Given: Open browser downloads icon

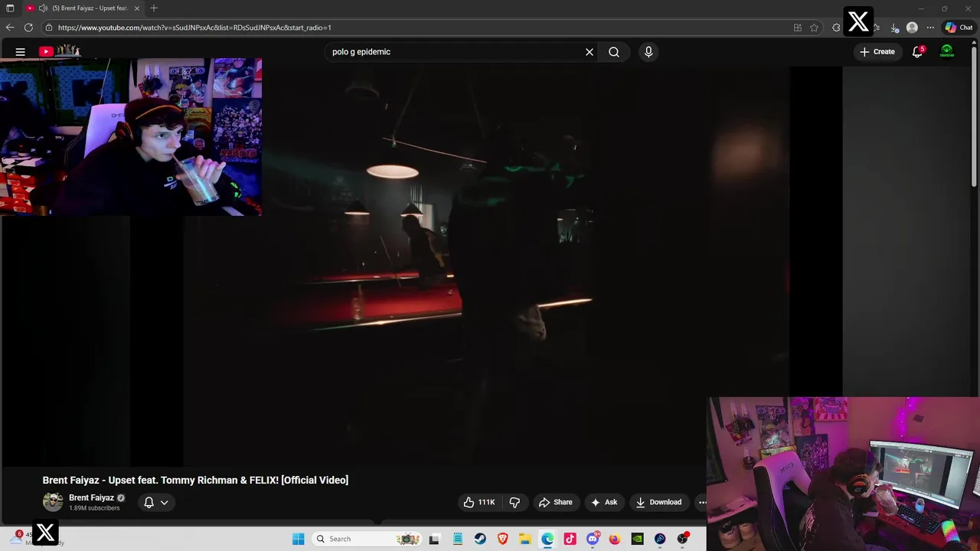Looking at the screenshot, I should (894, 28).
